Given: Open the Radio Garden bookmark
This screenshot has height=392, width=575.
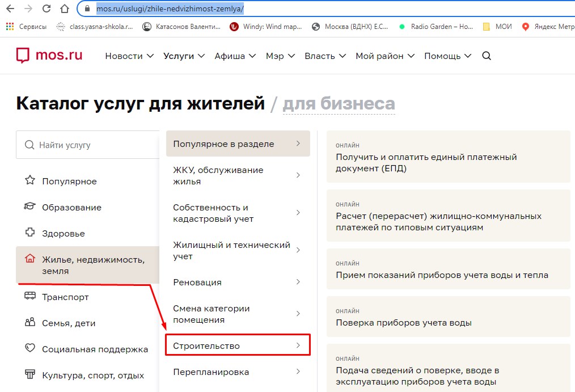Looking at the screenshot, I should [x=436, y=27].
